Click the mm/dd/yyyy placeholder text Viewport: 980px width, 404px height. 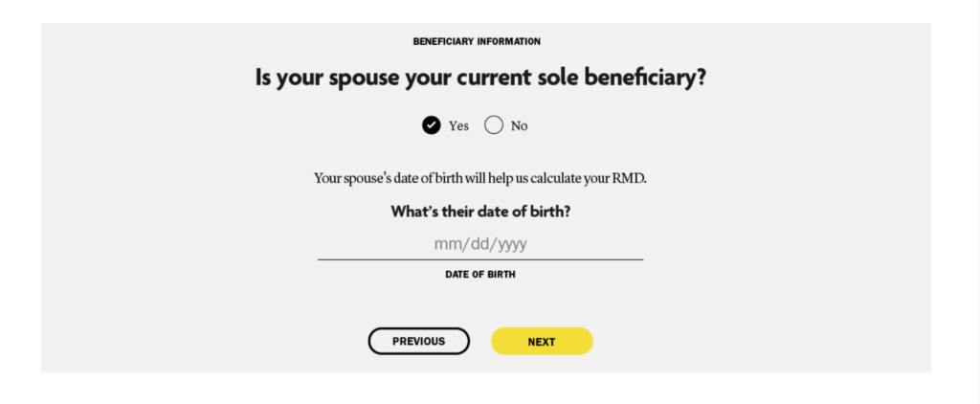click(480, 244)
